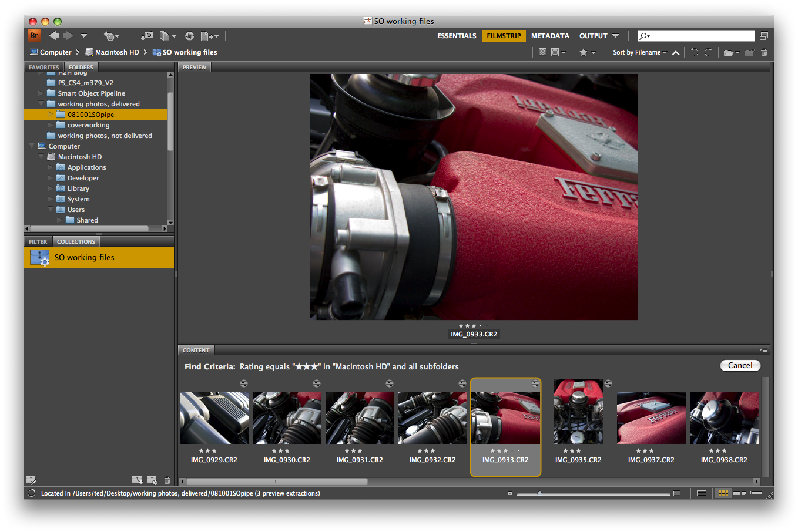Click the thumbnail quality checkerboard icon

(543, 52)
